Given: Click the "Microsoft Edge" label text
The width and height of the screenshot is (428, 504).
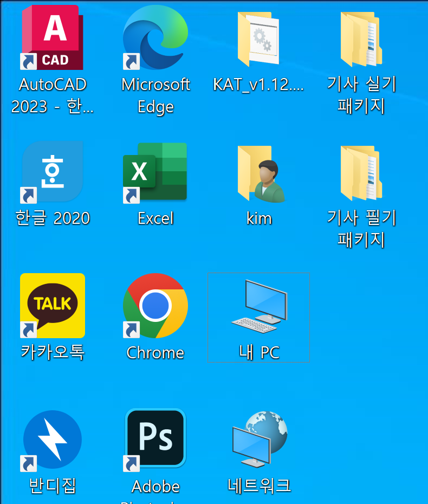Looking at the screenshot, I should click(x=155, y=96).
